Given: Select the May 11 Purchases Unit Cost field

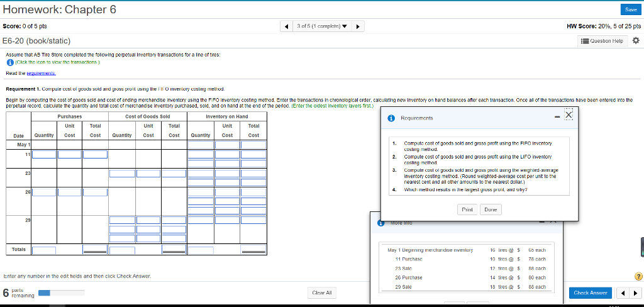Looking at the screenshot, I should (x=69, y=155).
